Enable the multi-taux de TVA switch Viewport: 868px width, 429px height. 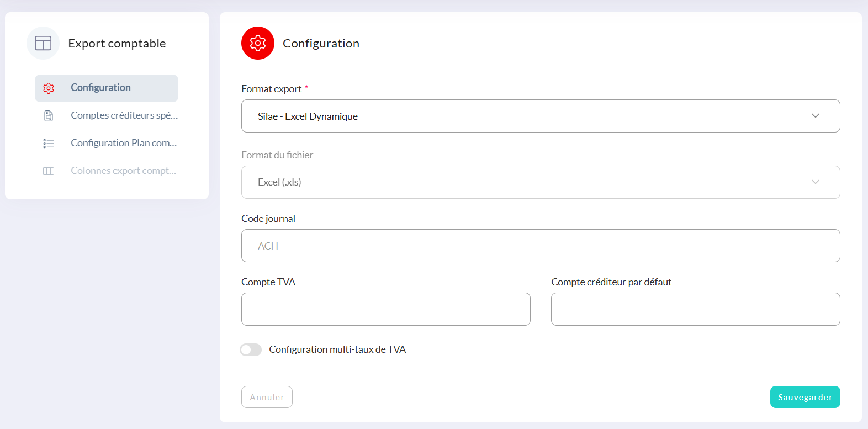(251, 350)
